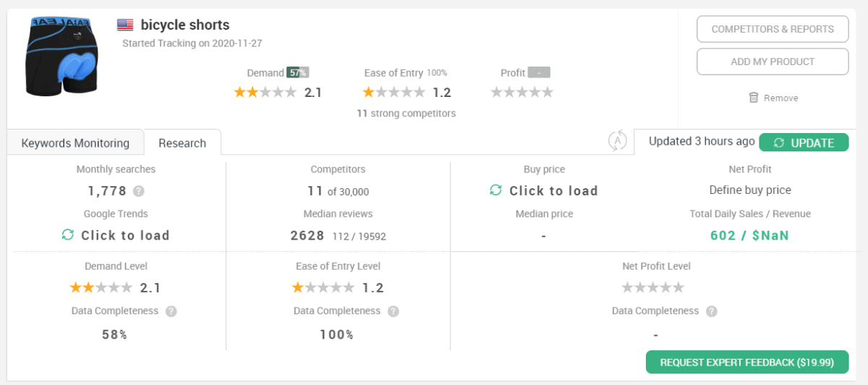Image resolution: width=868 pixels, height=385 pixels.
Task: Switch to the Keywords Monitoring tab
Action: pos(75,143)
